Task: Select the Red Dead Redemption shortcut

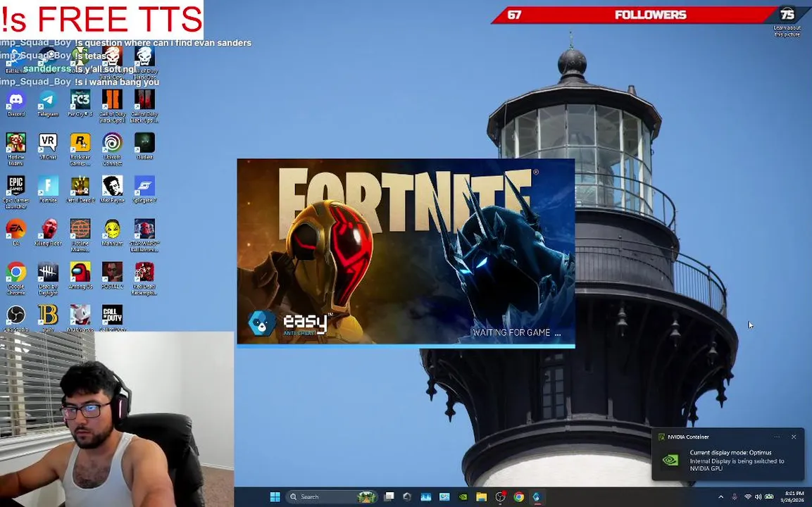Action: pyautogui.click(x=146, y=279)
